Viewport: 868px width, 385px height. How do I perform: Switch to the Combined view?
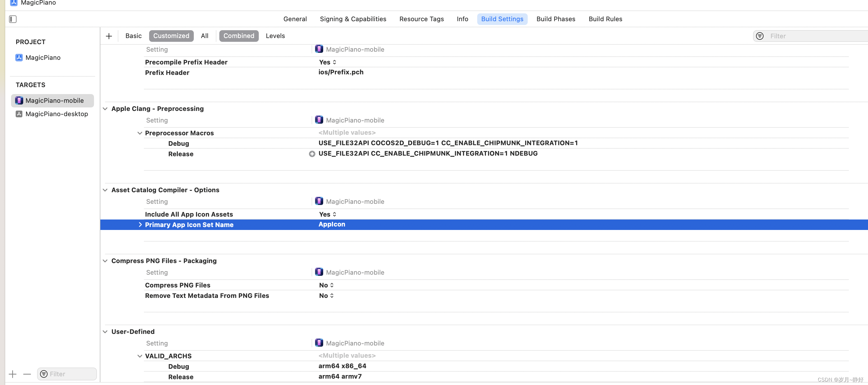pos(239,36)
